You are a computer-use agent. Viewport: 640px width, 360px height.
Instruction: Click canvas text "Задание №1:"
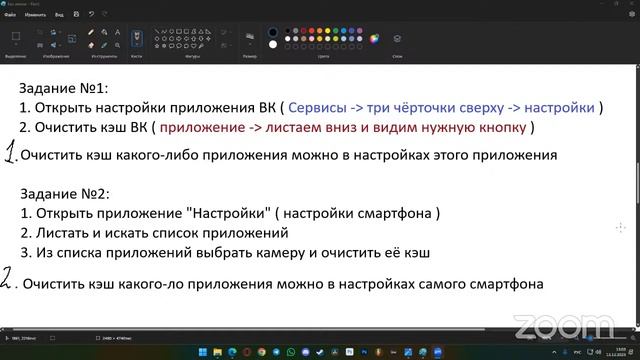(x=64, y=88)
